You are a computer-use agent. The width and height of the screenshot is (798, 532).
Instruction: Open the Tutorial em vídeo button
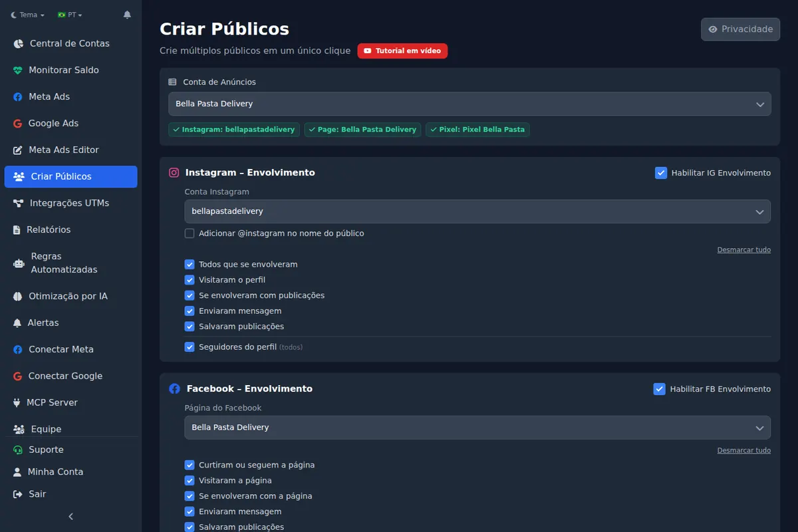pyautogui.click(x=402, y=51)
